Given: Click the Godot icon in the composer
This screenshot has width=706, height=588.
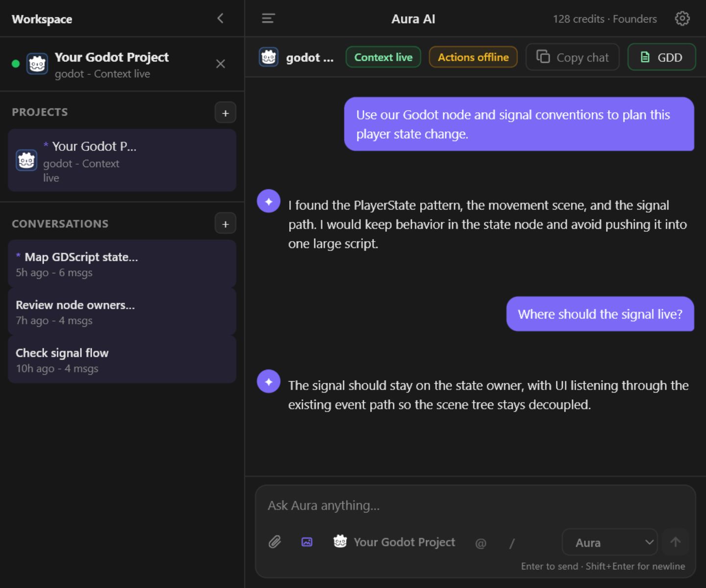Looking at the screenshot, I should (x=340, y=541).
